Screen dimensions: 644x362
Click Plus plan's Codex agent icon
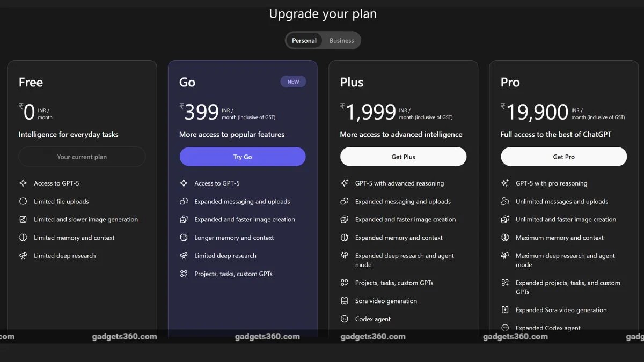(345, 319)
